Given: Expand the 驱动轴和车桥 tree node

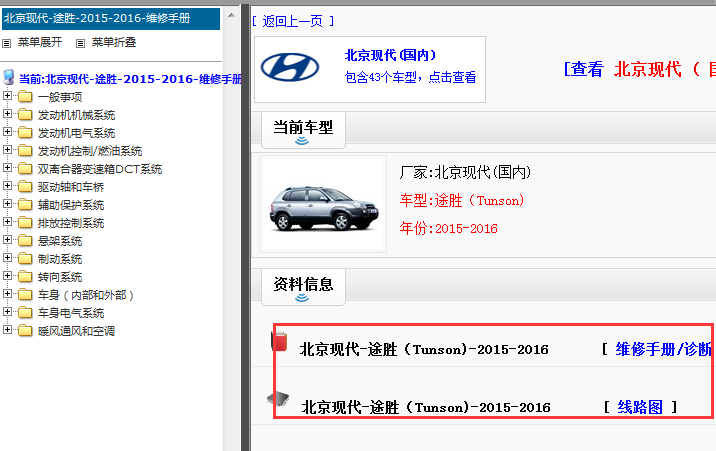Looking at the screenshot, I should click(7, 185).
